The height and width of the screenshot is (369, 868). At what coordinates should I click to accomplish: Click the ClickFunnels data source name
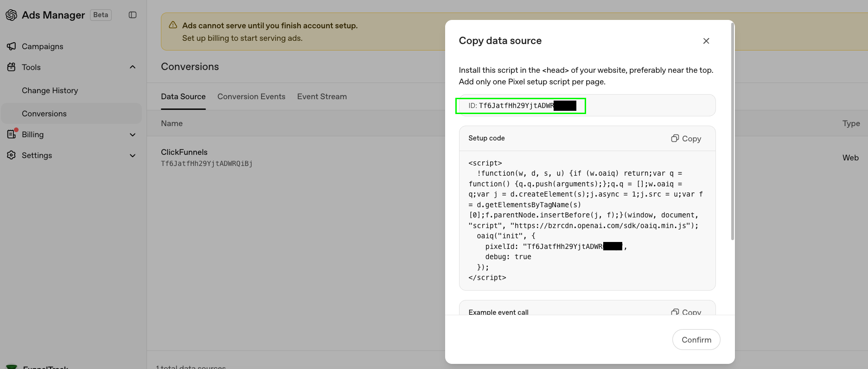point(184,152)
